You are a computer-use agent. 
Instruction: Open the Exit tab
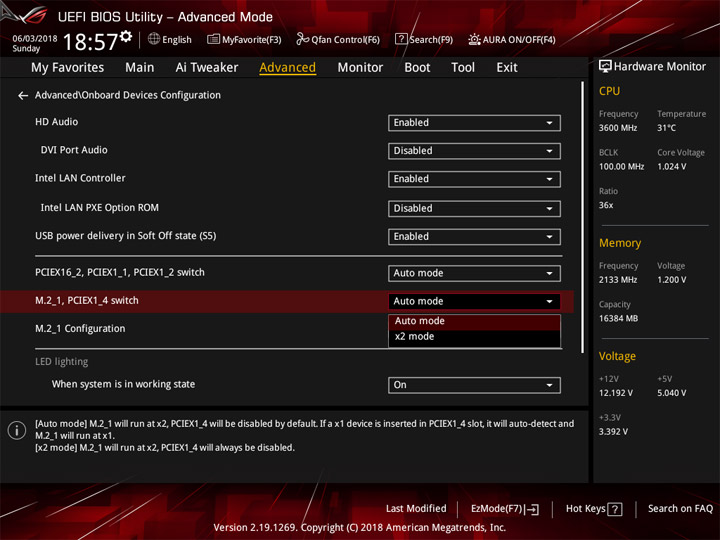click(507, 68)
